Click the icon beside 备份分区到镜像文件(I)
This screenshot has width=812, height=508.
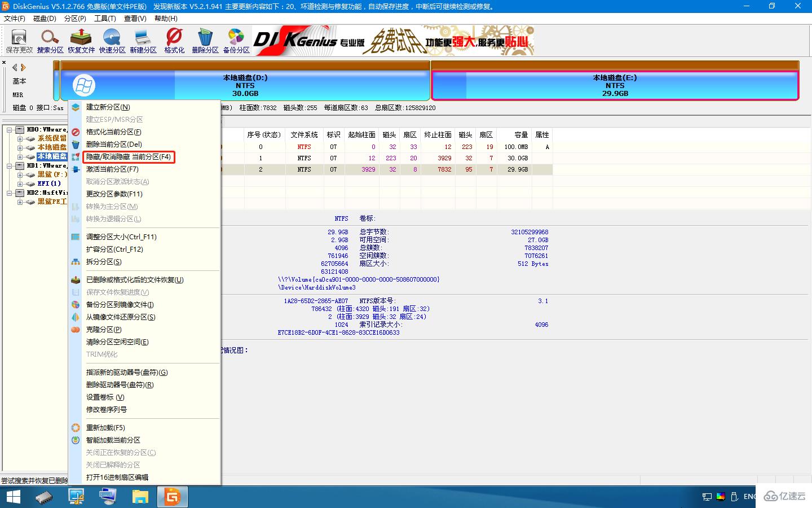click(76, 305)
